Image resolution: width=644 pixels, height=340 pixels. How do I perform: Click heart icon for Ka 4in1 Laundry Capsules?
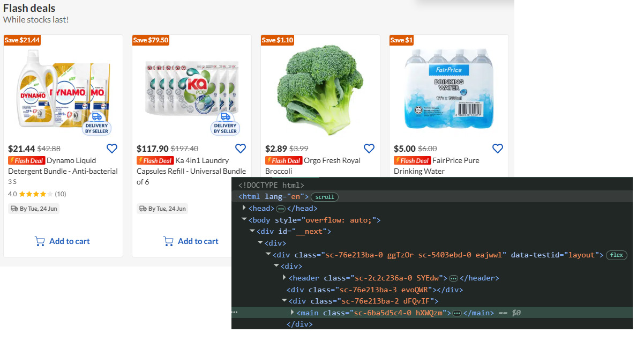[x=240, y=149]
